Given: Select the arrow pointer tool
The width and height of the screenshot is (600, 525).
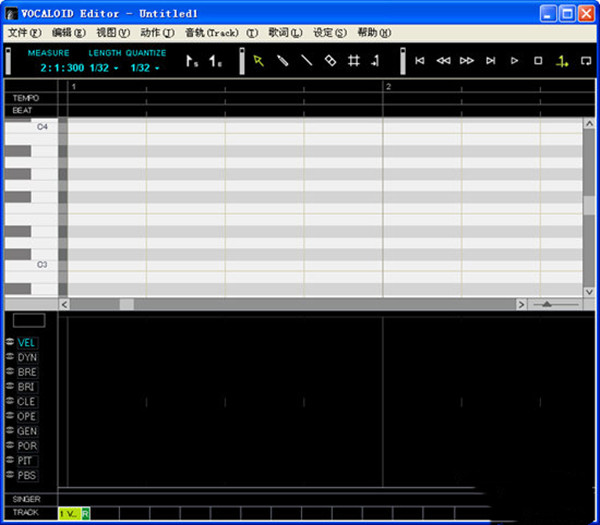Looking at the screenshot, I should [259, 61].
